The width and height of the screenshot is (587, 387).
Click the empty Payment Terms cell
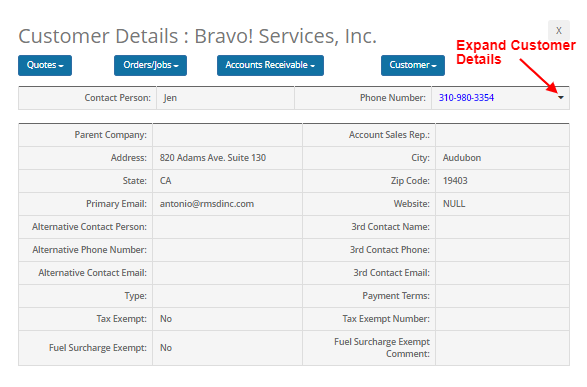(502, 296)
